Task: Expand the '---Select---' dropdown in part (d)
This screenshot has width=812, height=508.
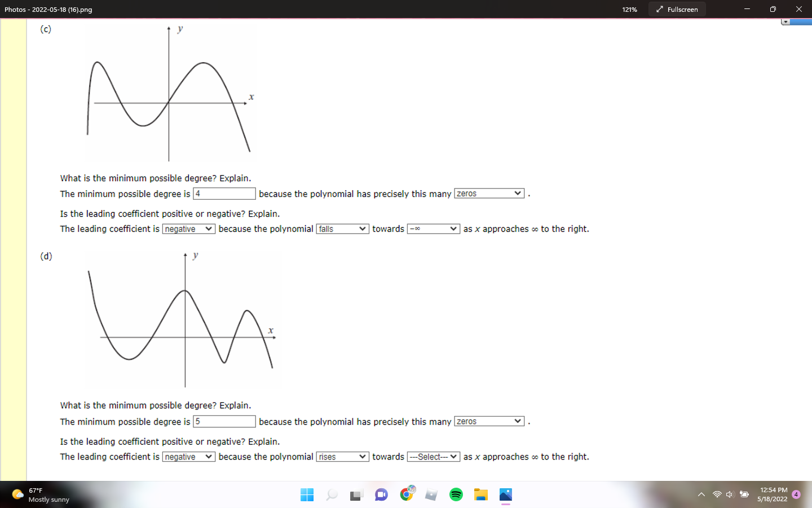Action: click(x=433, y=457)
